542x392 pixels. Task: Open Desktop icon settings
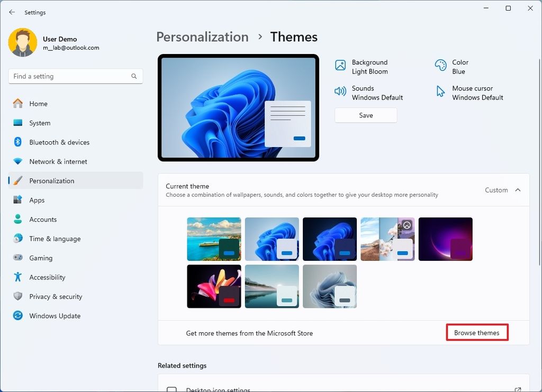[x=218, y=388]
